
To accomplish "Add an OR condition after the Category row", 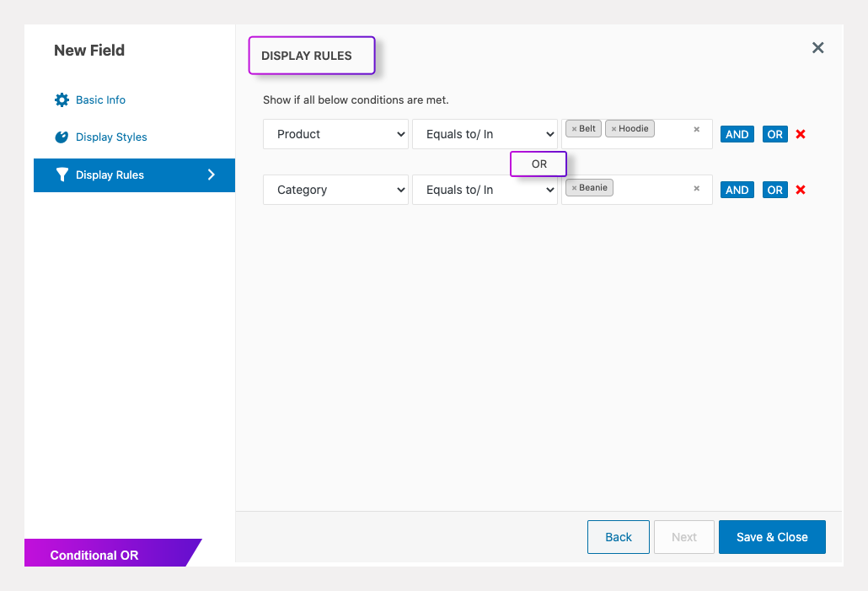I will 774,190.
